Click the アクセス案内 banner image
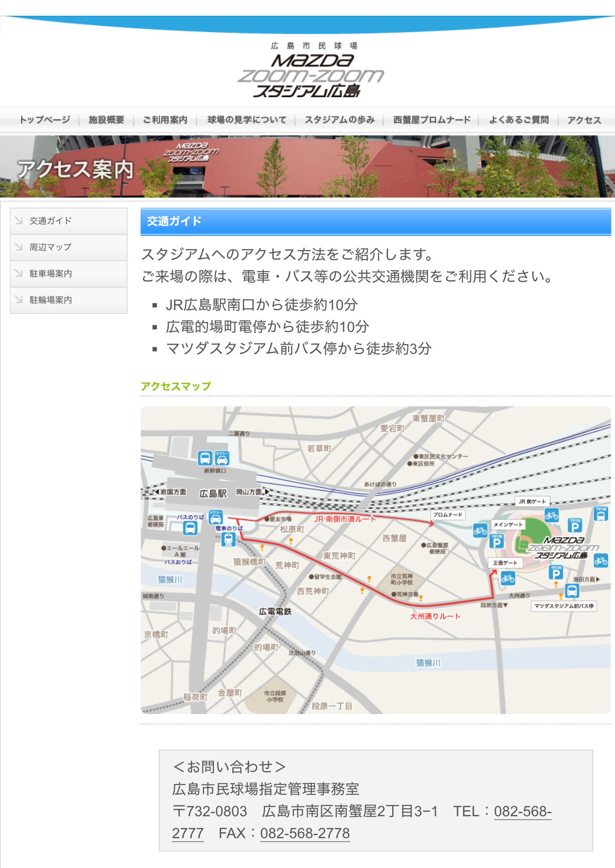This screenshot has width=615, height=868. pos(307,167)
